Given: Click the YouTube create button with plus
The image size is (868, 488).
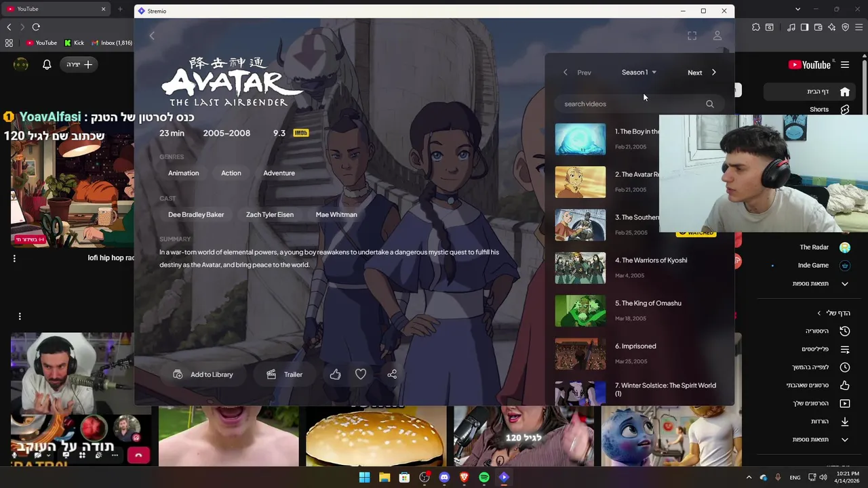Looking at the screenshot, I should (x=80, y=64).
